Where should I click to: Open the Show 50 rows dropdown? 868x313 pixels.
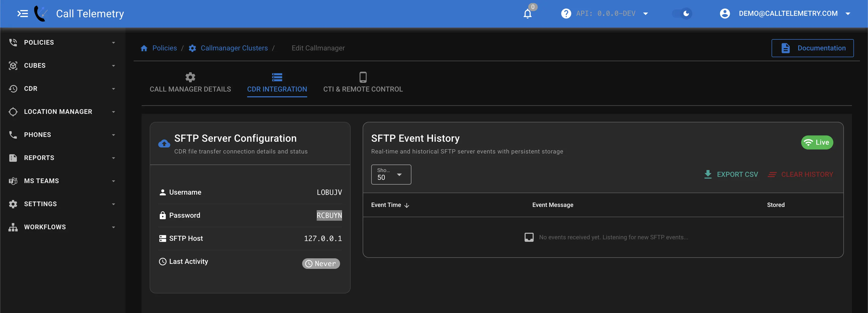(x=391, y=174)
